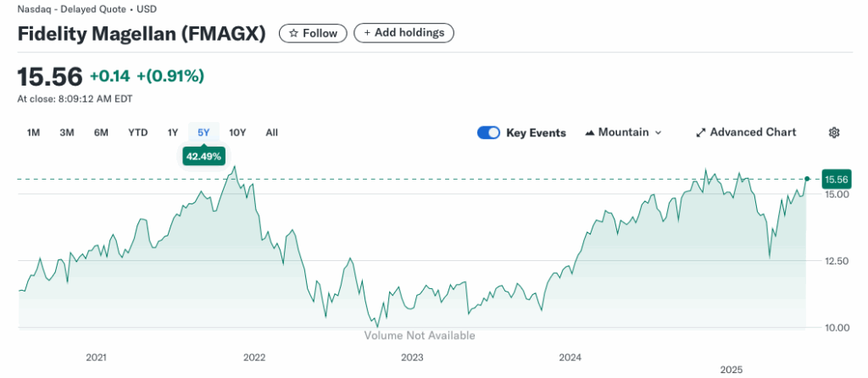Toggle the Key Events switch

488,132
